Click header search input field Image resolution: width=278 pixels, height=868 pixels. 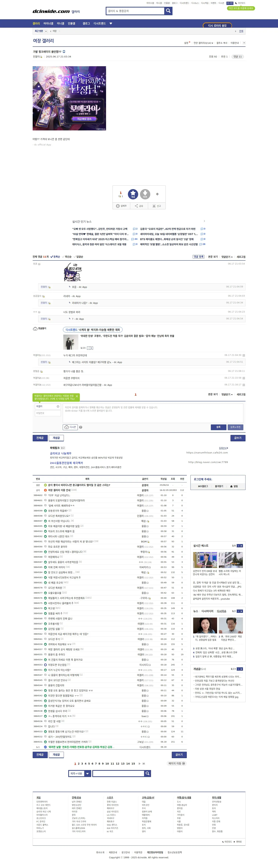(135, 11)
